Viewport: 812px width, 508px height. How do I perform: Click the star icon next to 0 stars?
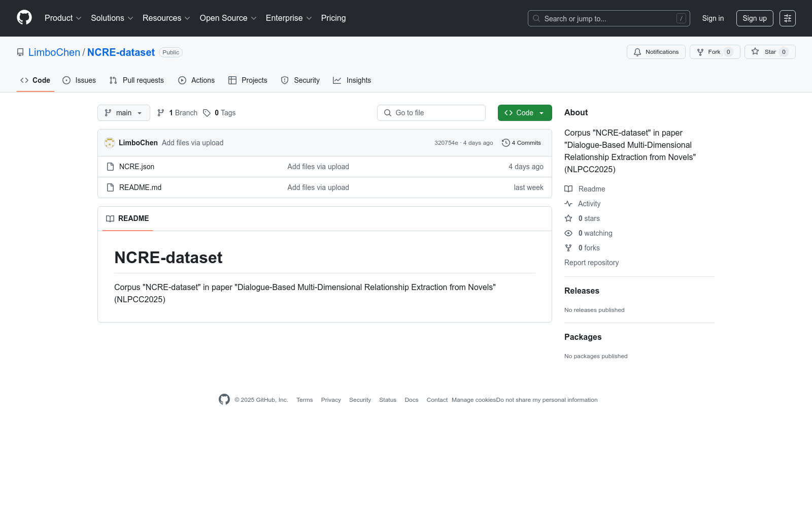pyautogui.click(x=568, y=218)
